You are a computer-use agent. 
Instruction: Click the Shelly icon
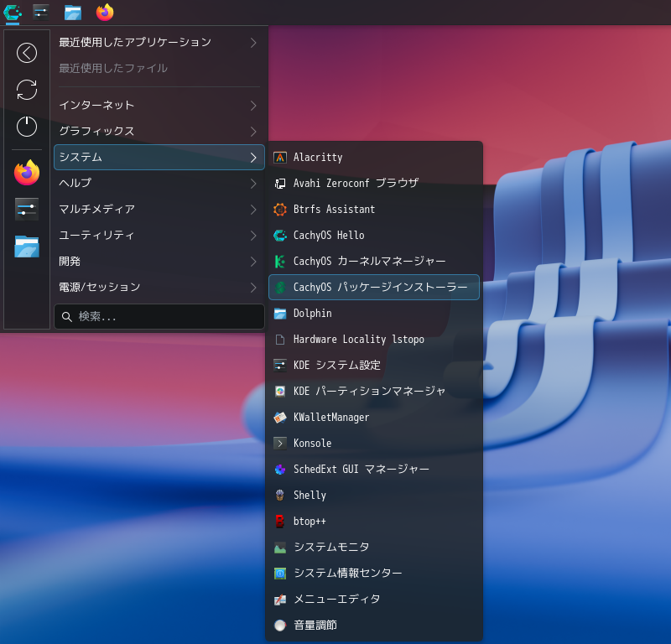(x=280, y=496)
